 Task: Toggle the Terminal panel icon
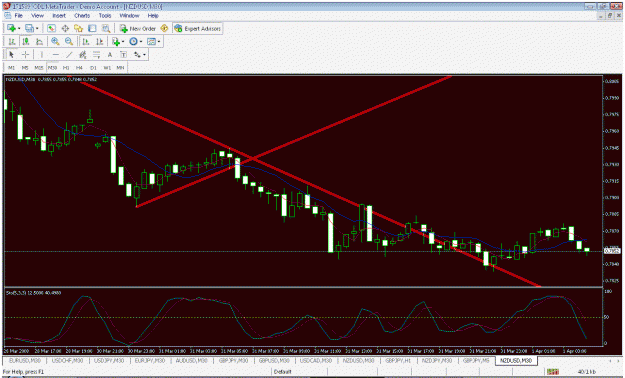point(92,28)
